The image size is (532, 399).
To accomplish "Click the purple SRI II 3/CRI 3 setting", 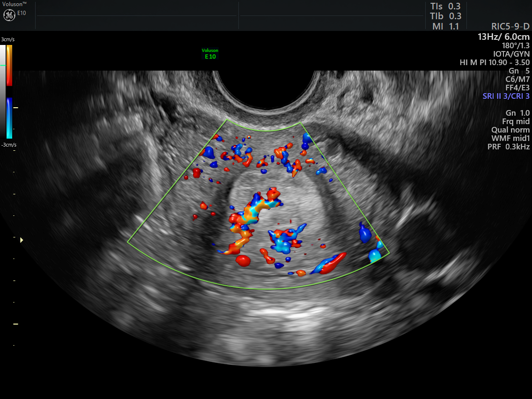I will coord(506,96).
